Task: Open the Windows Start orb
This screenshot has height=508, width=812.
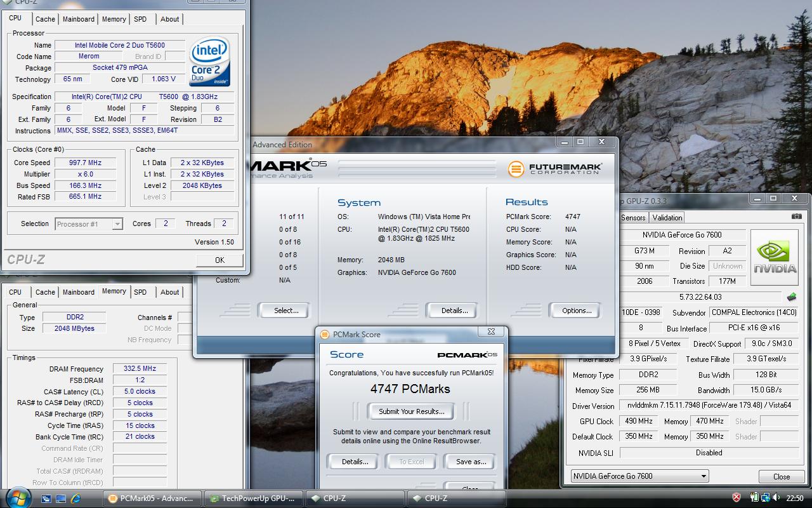Action: (x=18, y=497)
